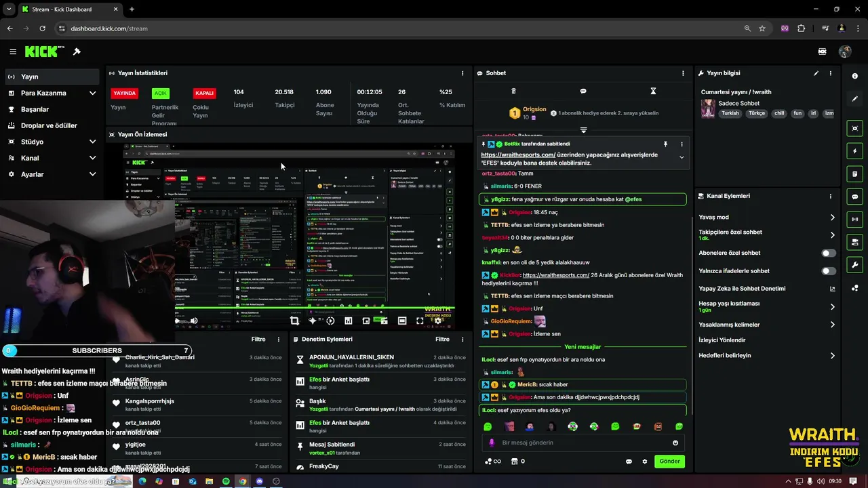This screenshot has width=868, height=488.
Task: Open the Yayın bilgisi options menu
Action: (x=831, y=73)
